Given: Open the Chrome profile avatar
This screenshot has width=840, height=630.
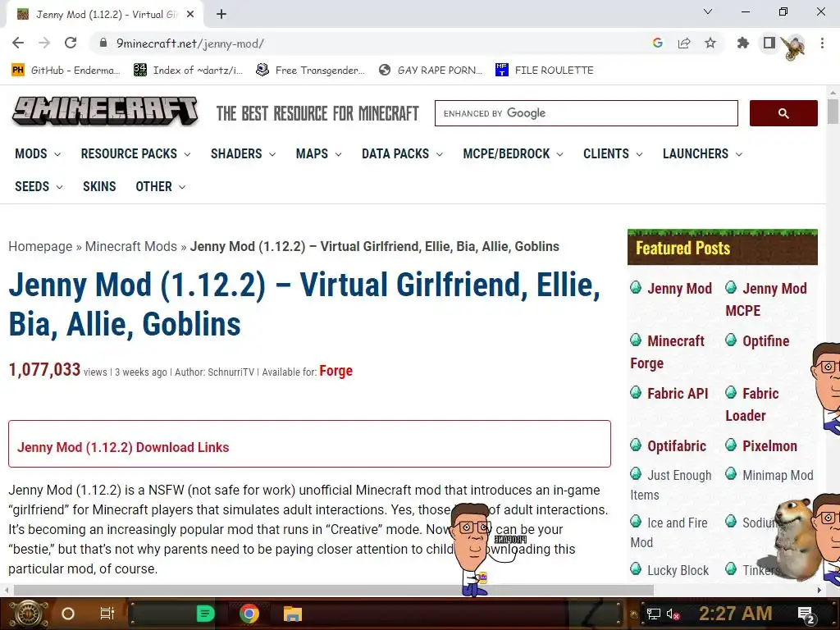Looking at the screenshot, I should (x=794, y=45).
